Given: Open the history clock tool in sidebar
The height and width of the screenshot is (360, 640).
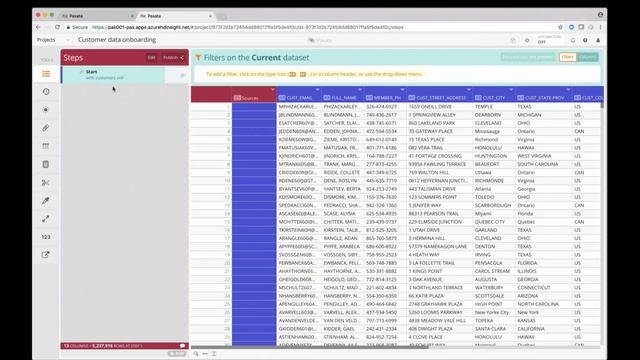Looking at the screenshot, I should pos(46,91).
